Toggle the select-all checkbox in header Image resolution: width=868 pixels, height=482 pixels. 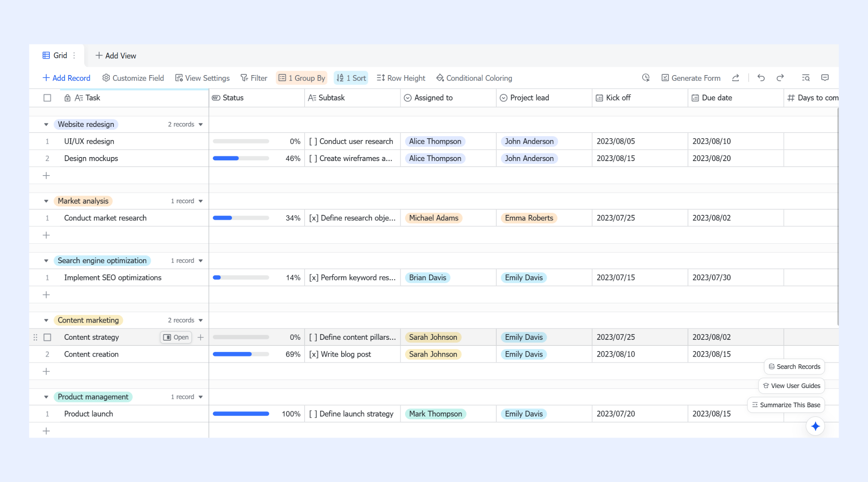[47, 98]
